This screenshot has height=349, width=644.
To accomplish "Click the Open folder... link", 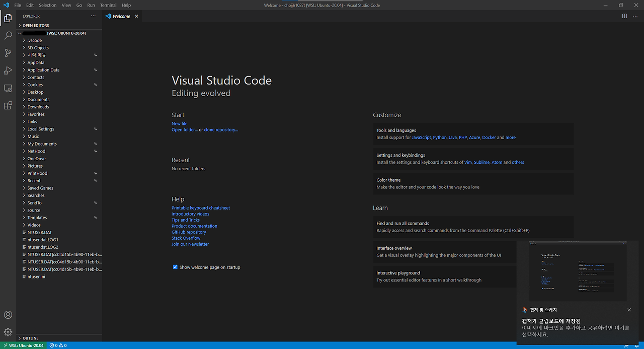I will [x=185, y=130].
